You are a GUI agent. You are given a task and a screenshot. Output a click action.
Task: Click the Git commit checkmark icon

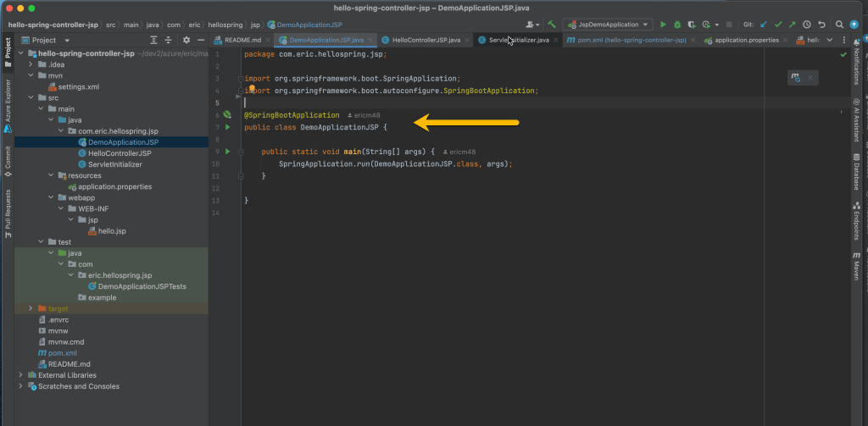point(778,25)
